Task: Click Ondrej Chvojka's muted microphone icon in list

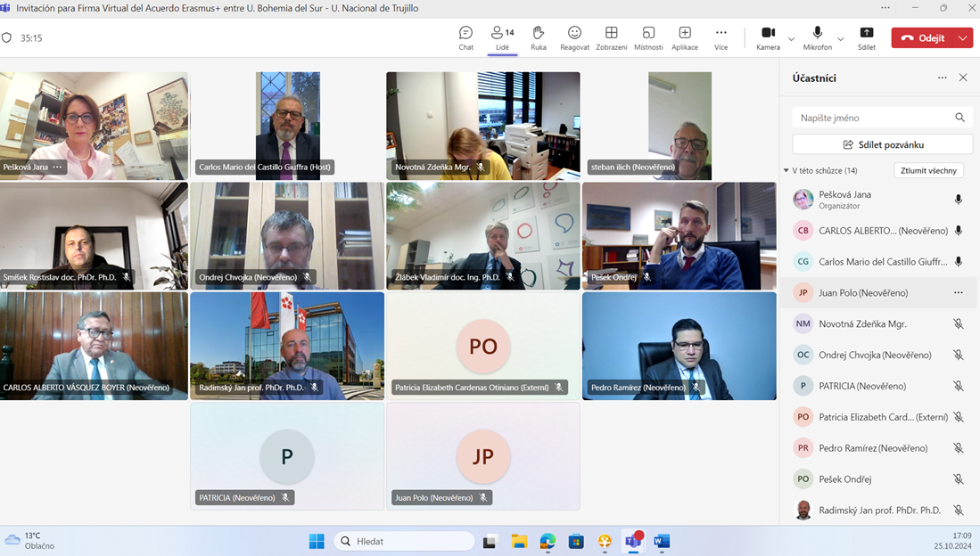Action: pyautogui.click(x=958, y=355)
